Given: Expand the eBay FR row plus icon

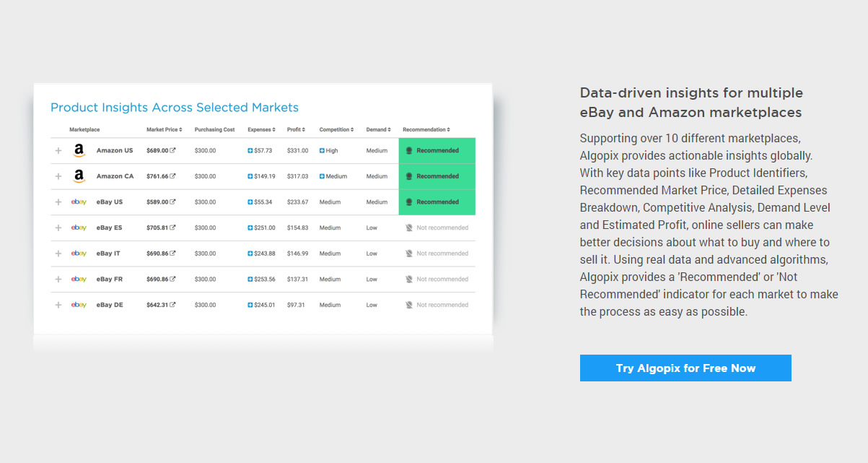Looking at the screenshot, I should tap(58, 279).
